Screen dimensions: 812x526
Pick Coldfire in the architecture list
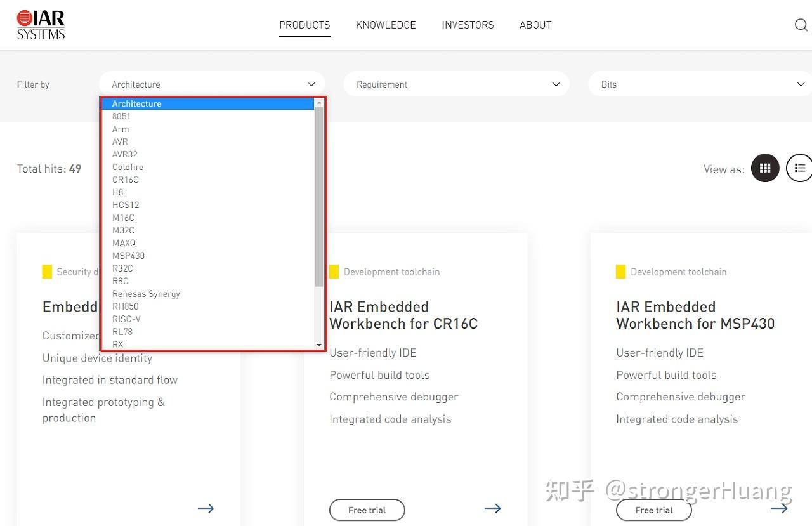[x=208, y=167]
